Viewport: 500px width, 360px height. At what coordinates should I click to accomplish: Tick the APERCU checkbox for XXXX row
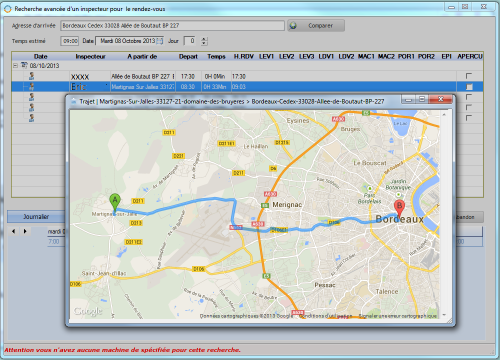(469, 76)
